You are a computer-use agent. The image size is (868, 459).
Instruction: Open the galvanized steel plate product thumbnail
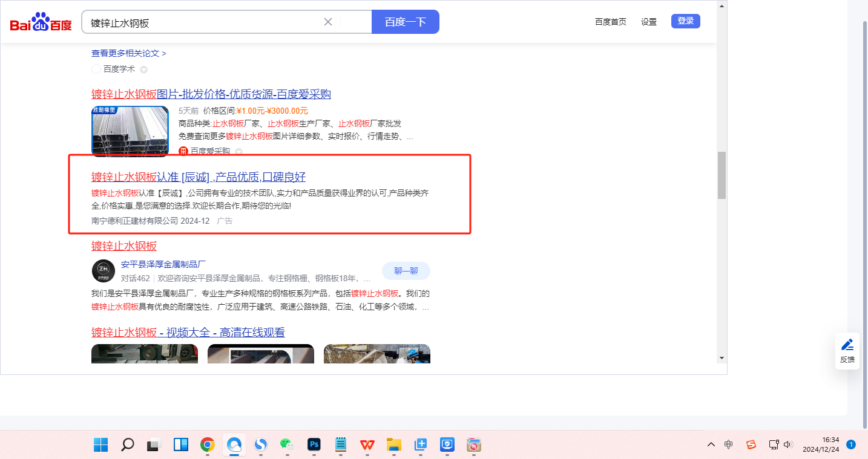[x=130, y=131]
